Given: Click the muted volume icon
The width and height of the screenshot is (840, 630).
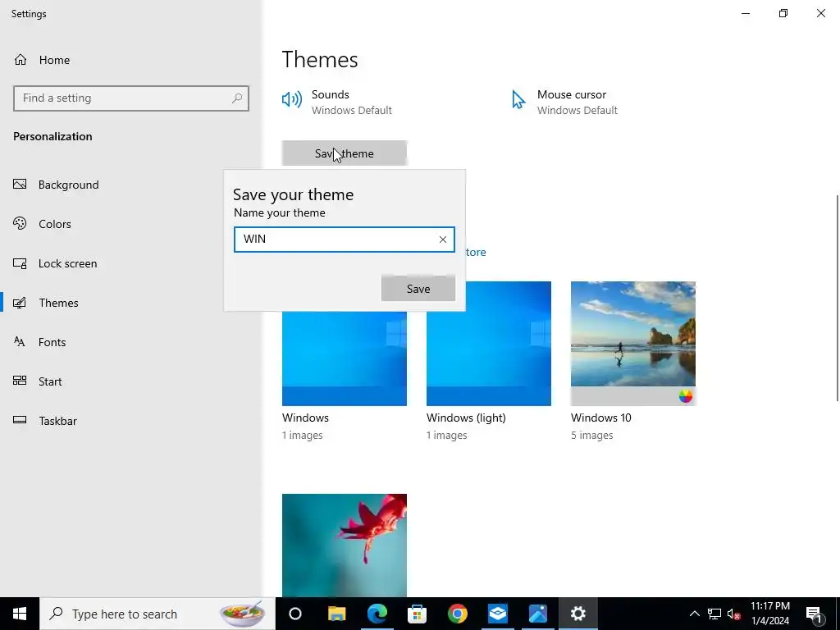Looking at the screenshot, I should coord(734,614).
